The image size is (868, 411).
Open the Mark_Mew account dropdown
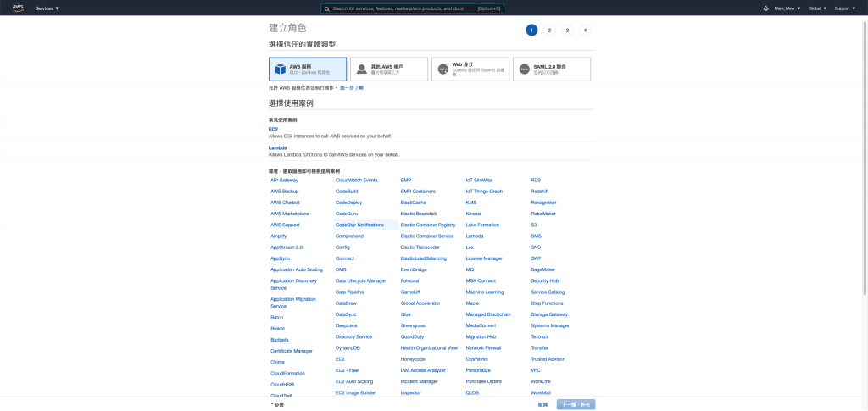tap(787, 8)
